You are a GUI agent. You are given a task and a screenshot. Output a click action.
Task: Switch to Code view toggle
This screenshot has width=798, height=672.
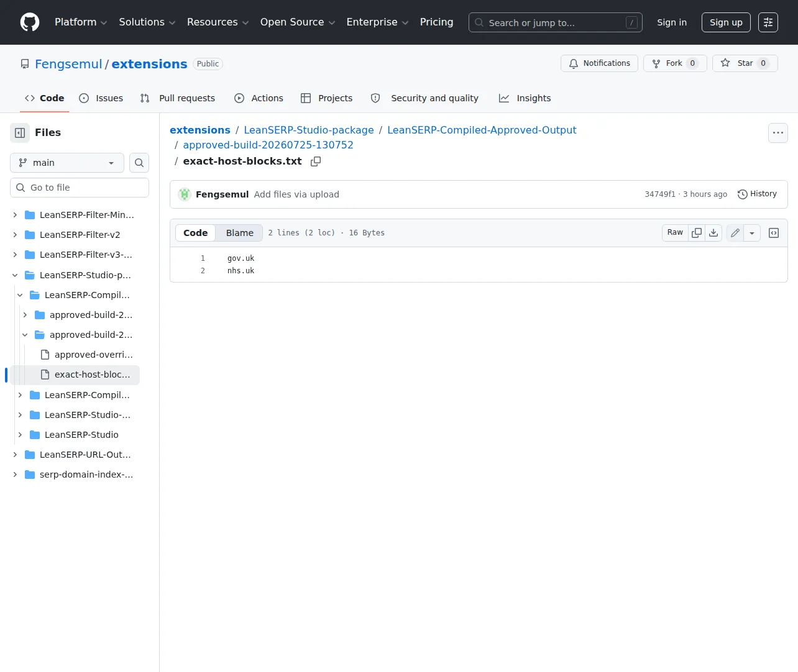pos(195,233)
